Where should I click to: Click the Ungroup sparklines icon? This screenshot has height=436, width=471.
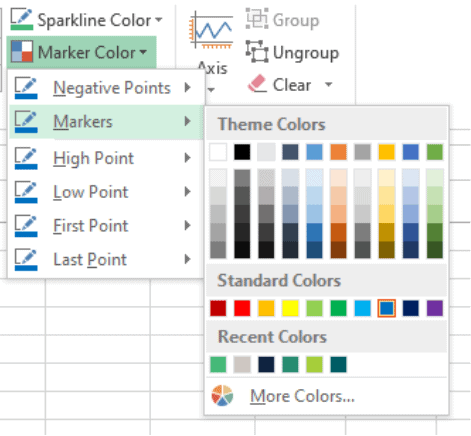click(x=257, y=52)
